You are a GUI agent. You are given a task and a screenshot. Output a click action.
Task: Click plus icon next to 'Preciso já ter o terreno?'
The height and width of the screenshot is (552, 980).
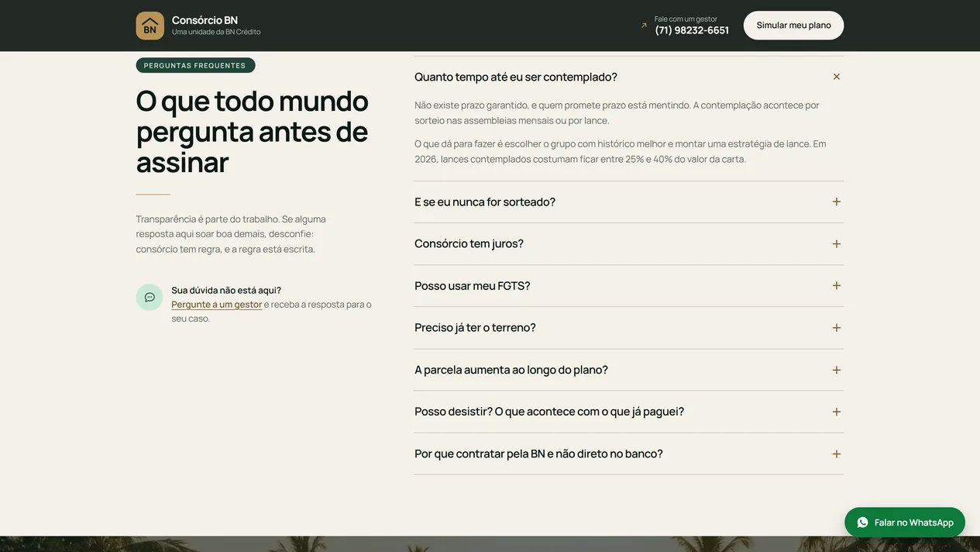click(x=837, y=328)
